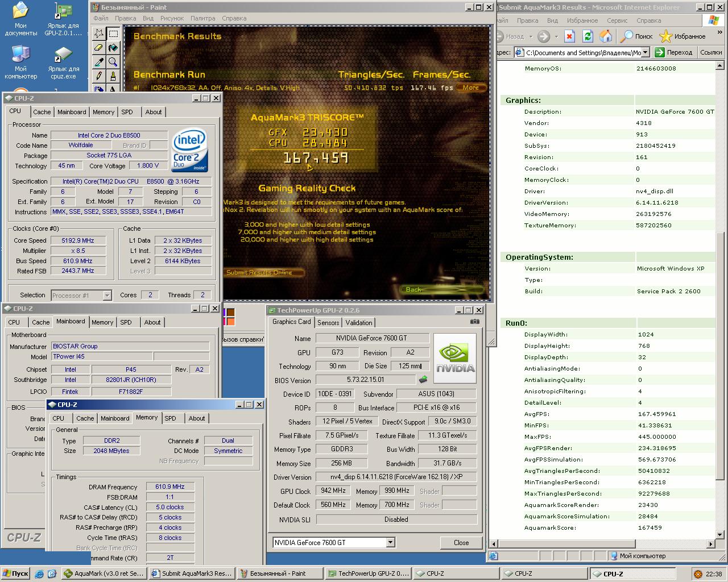The width and height of the screenshot is (728, 582).
Task: Click the Intel Core 2 Duo logo in CPU-Z
Action: tap(189, 151)
